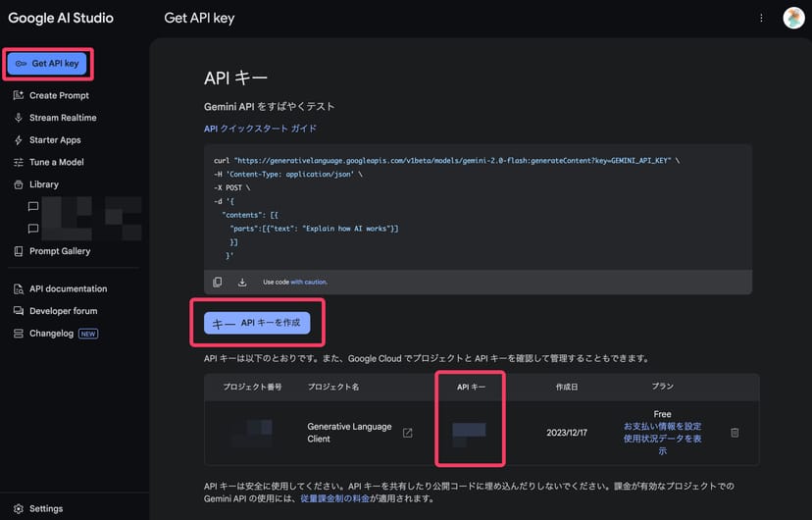Select Create Prompt in sidebar

point(59,95)
